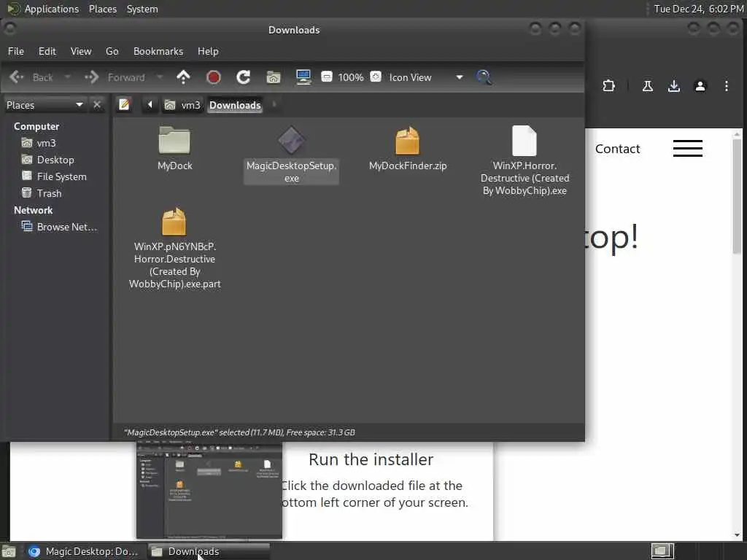Select the WinXP.pN6YNBcP .exe.part file icon

pos(174,222)
